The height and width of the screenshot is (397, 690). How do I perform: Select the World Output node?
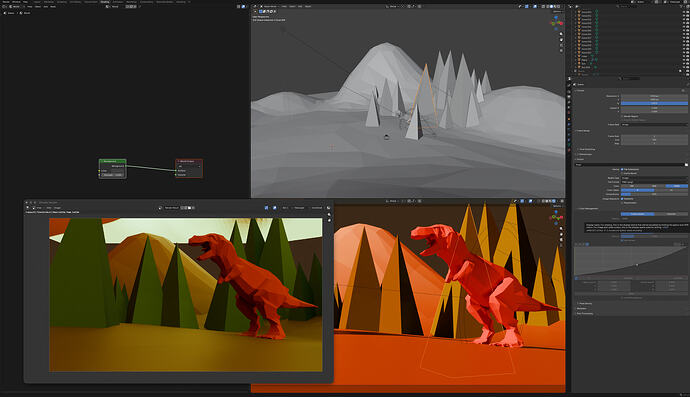pyautogui.click(x=189, y=168)
